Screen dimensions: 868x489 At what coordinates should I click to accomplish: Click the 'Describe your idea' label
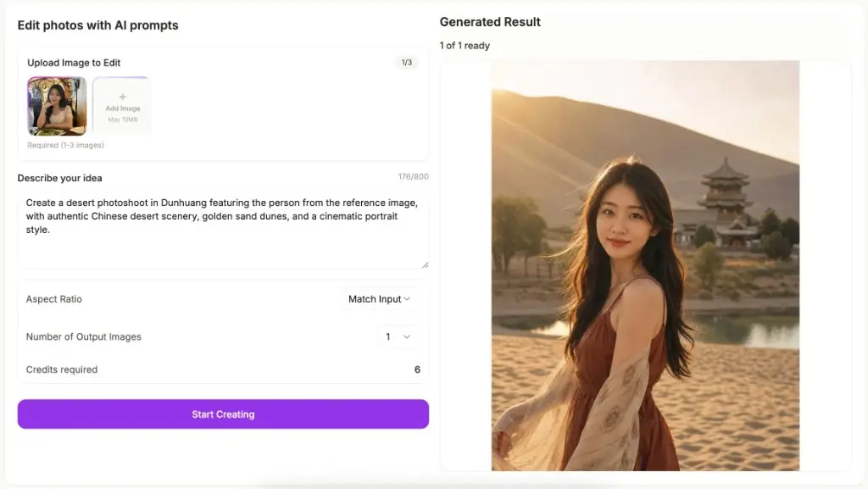pyautogui.click(x=60, y=178)
